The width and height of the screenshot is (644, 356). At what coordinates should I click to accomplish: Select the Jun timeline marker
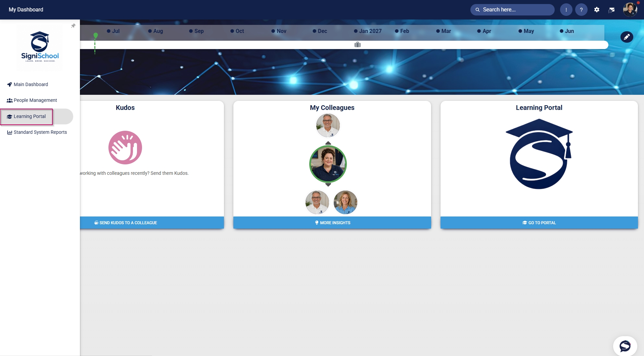[567, 31]
